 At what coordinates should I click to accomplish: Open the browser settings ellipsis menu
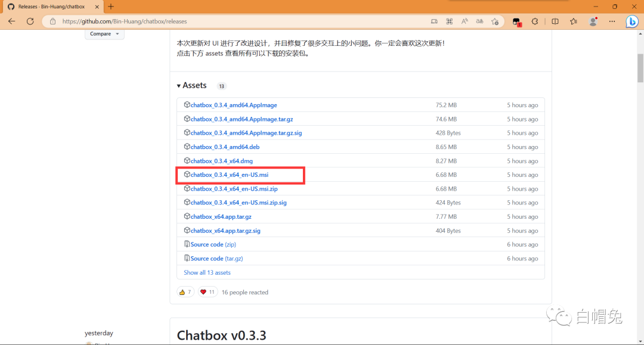(x=612, y=21)
